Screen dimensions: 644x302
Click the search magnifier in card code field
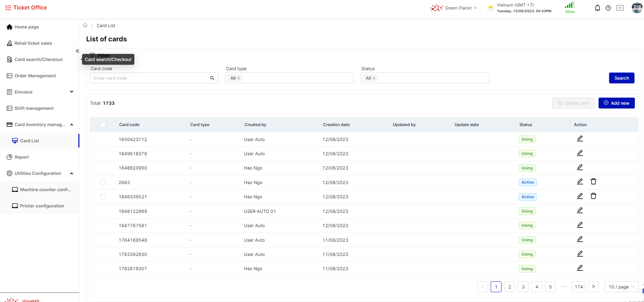212,78
